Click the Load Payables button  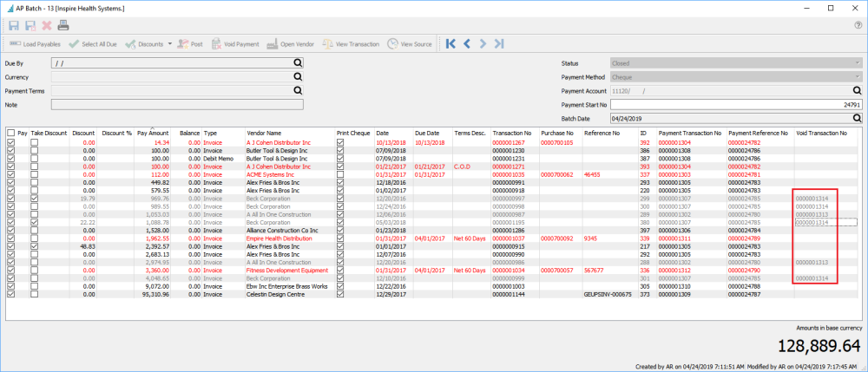click(x=35, y=43)
